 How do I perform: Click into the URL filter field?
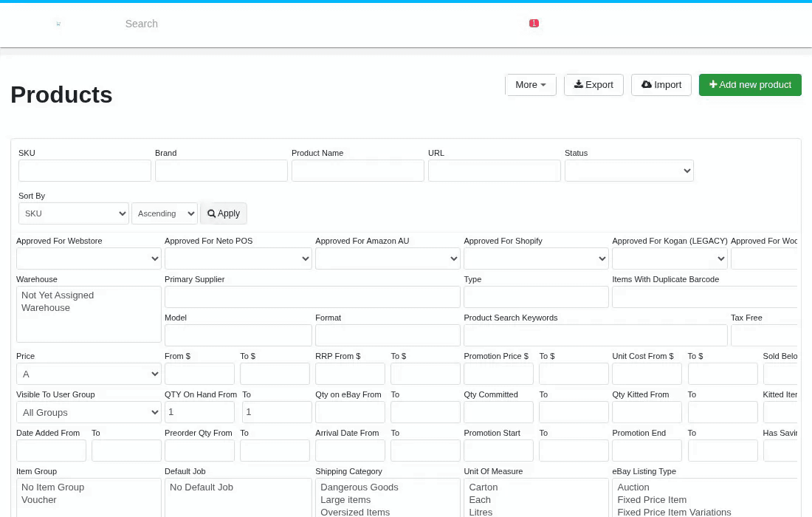[x=495, y=171]
